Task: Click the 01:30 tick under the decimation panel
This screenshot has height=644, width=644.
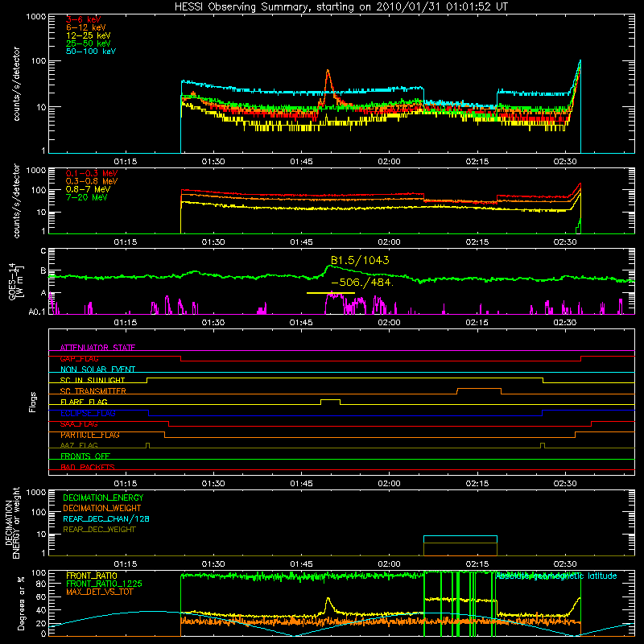Action: point(213,564)
